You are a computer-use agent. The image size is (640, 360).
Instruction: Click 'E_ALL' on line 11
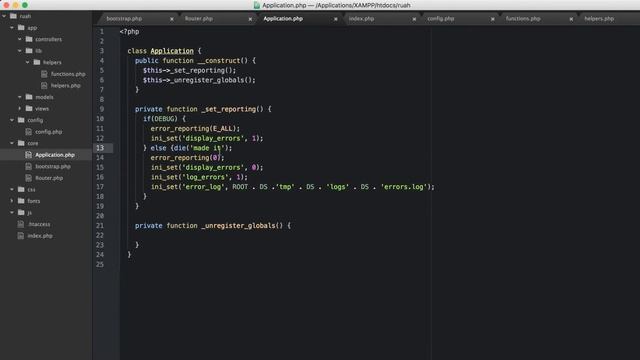(x=222, y=128)
